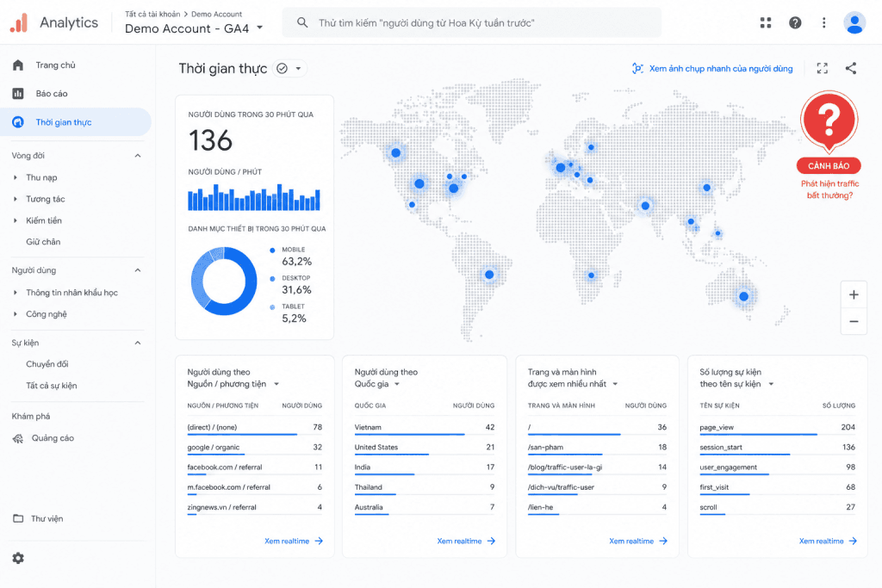
Task: Expand the Thu nạp tree item
Action: pos(16,177)
